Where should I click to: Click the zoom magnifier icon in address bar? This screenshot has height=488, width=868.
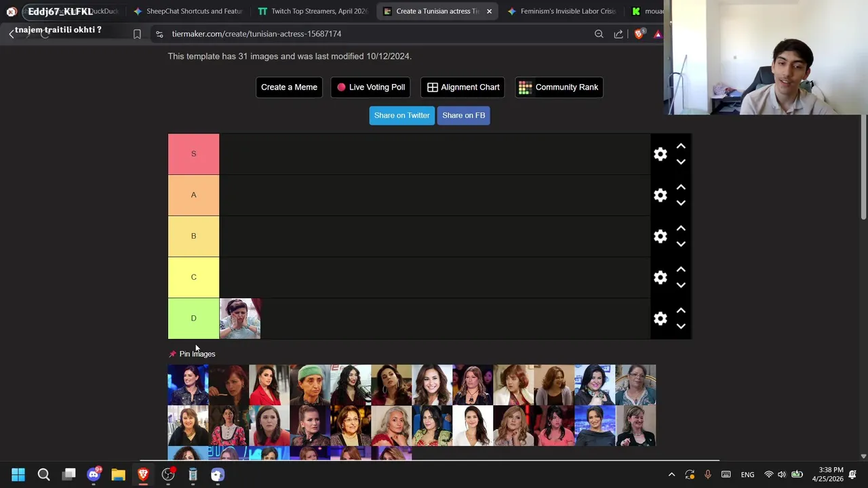click(599, 34)
